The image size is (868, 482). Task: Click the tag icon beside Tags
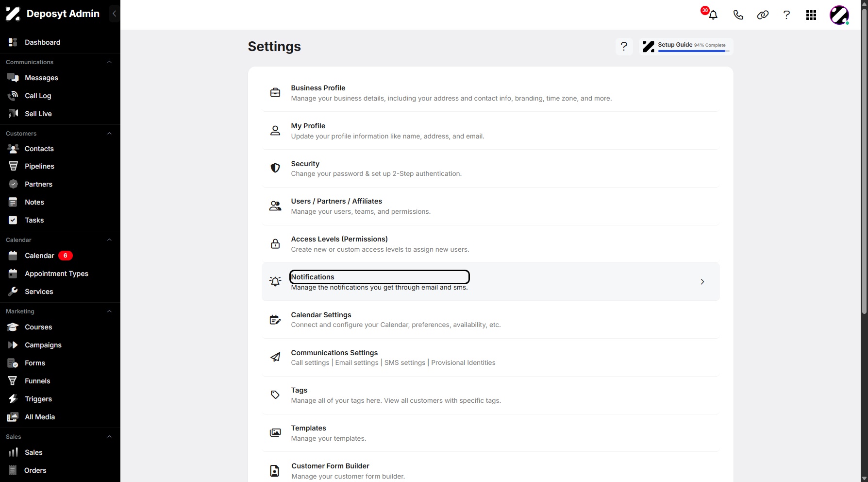pos(275,395)
